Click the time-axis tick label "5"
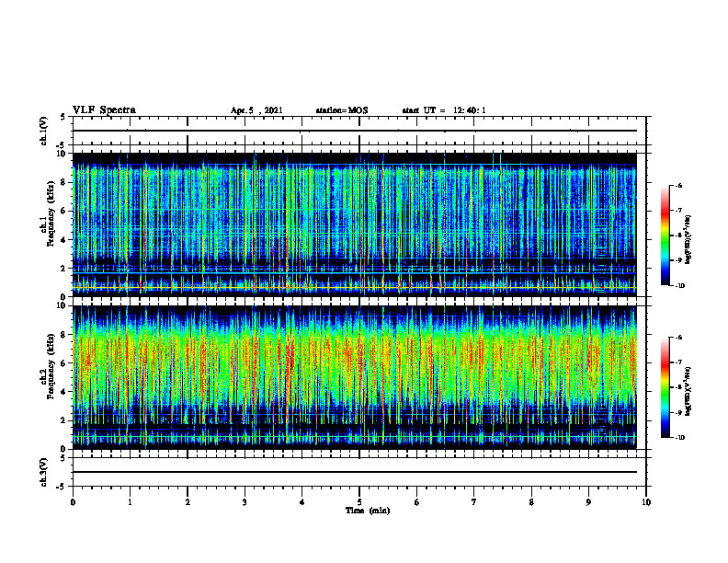 coord(359,502)
